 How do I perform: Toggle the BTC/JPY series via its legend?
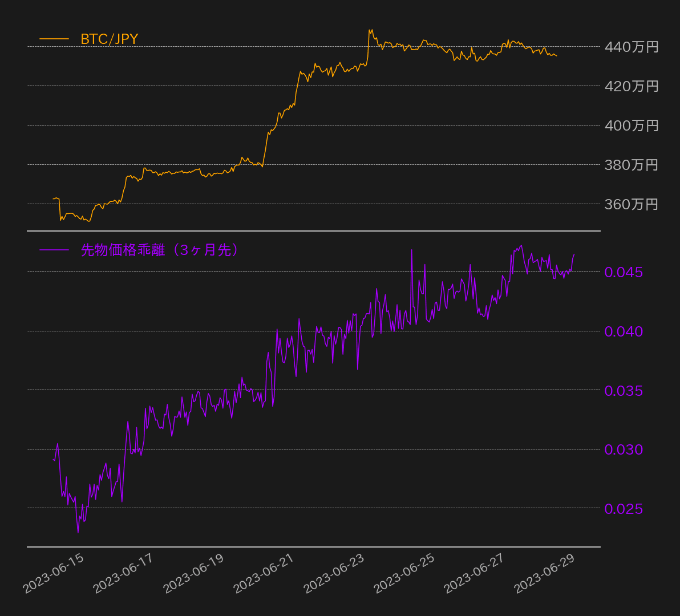[x=109, y=40]
